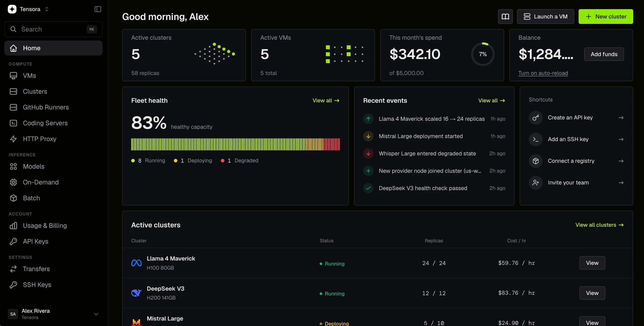Click the 7% spend progress ring
Viewport: 644px width, 326px height.
click(x=483, y=54)
